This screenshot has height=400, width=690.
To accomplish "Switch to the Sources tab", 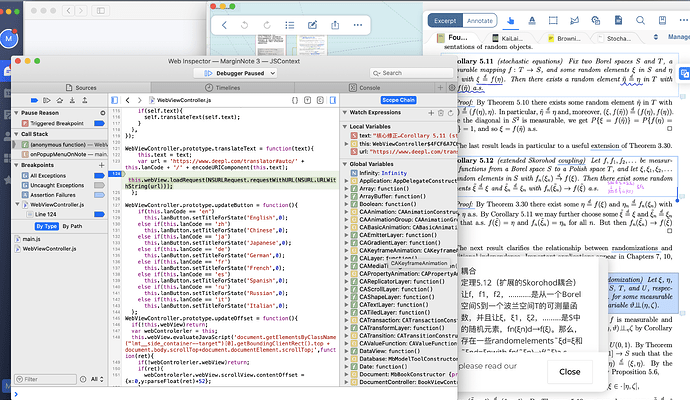I will pyautogui.click(x=81, y=88).
